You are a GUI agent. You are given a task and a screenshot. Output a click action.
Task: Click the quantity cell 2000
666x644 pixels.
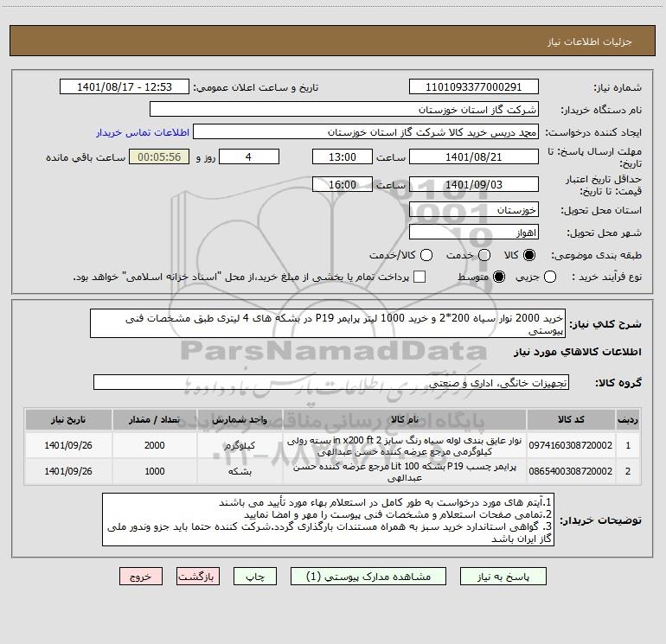coord(154,445)
